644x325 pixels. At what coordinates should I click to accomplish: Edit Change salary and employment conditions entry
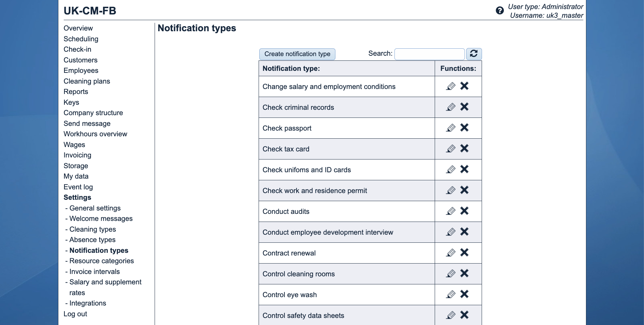(x=451, y=86)
